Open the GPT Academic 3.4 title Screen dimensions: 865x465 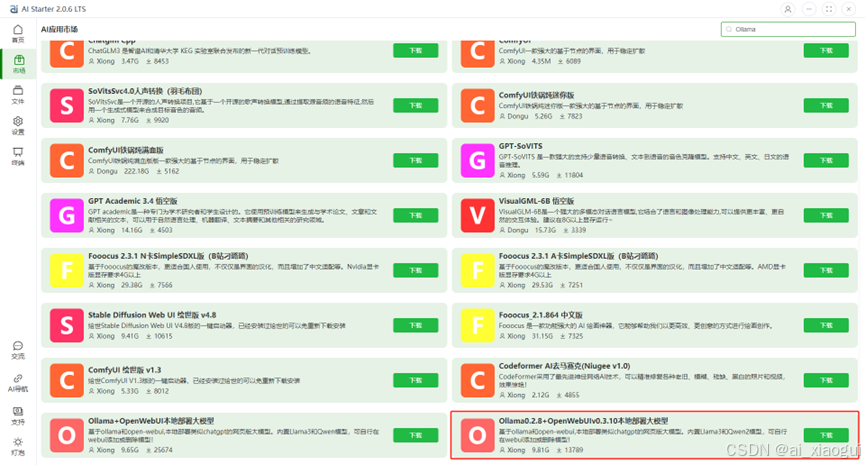coord(132,201)
